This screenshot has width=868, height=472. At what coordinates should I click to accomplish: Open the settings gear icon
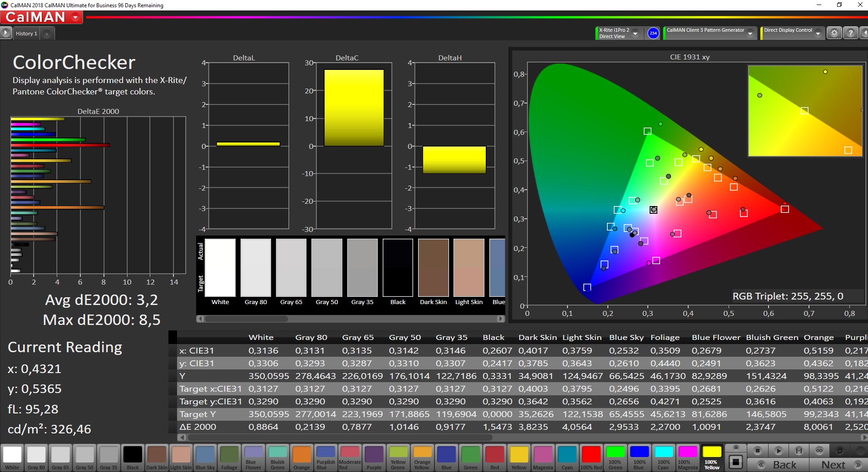coord(834,33)
